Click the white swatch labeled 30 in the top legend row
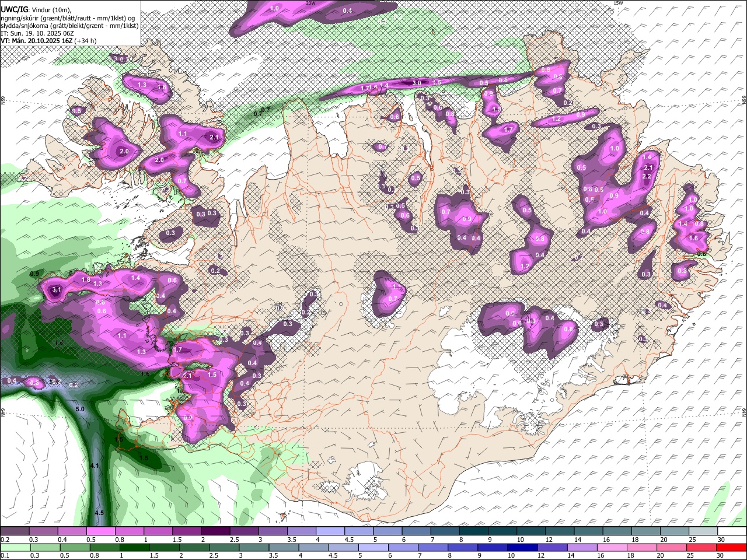Viewport: 747px width, 560px height. pyautogui.click(x=732, y=531)
